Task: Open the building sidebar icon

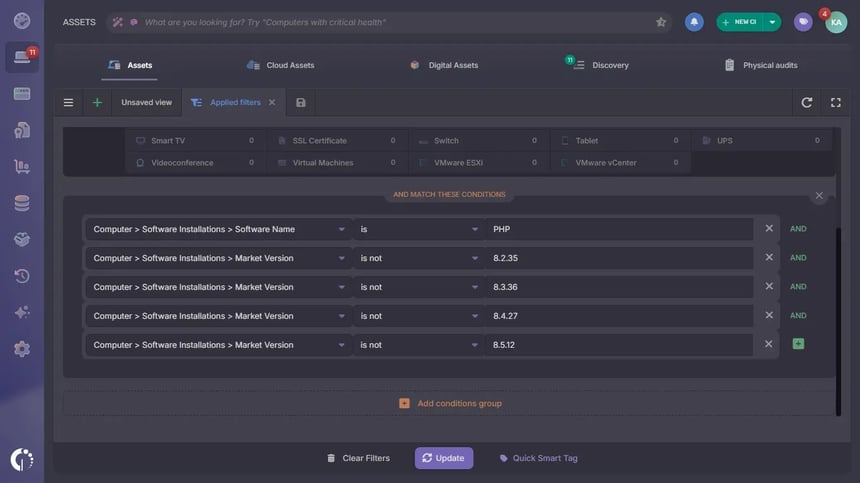Action: click(x=22, y=130)
